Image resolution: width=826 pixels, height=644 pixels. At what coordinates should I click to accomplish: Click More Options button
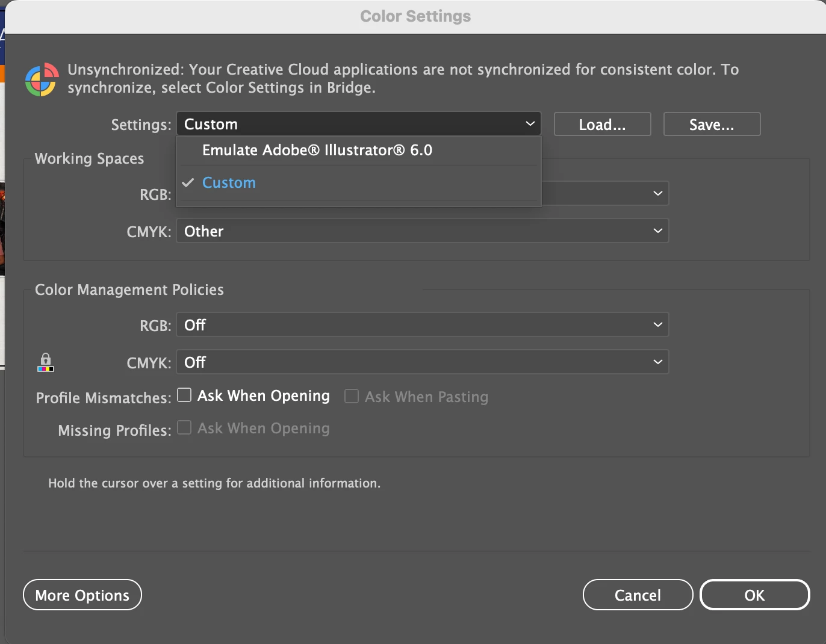(82, 595)
